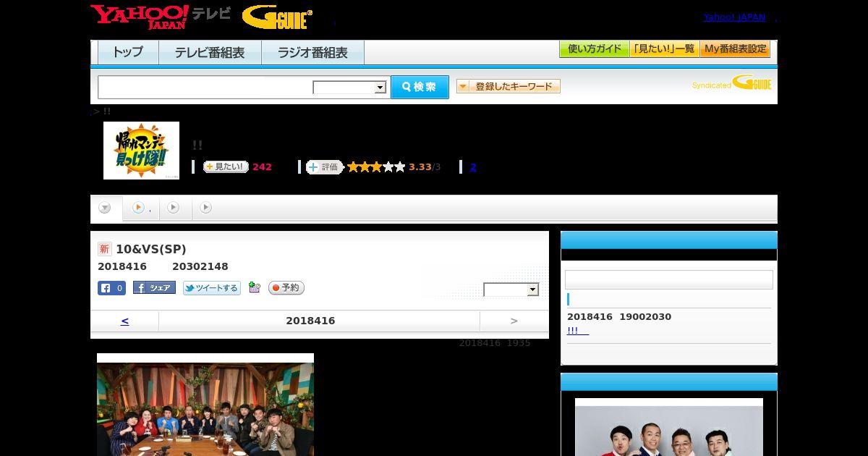
Task: Click the Yahoo! JAPAN テレビ logo
Action: click(161, 16)
